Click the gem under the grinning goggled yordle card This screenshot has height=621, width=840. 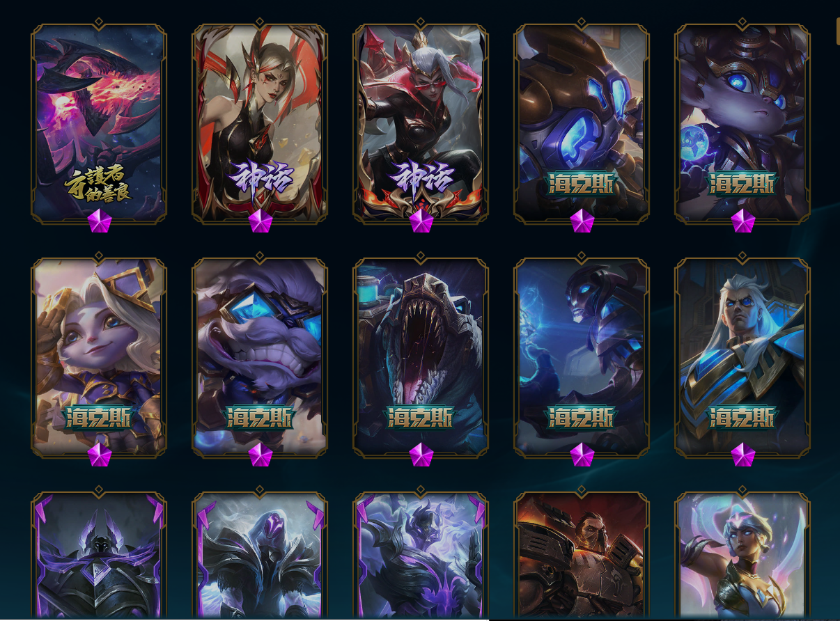[260, 455]
